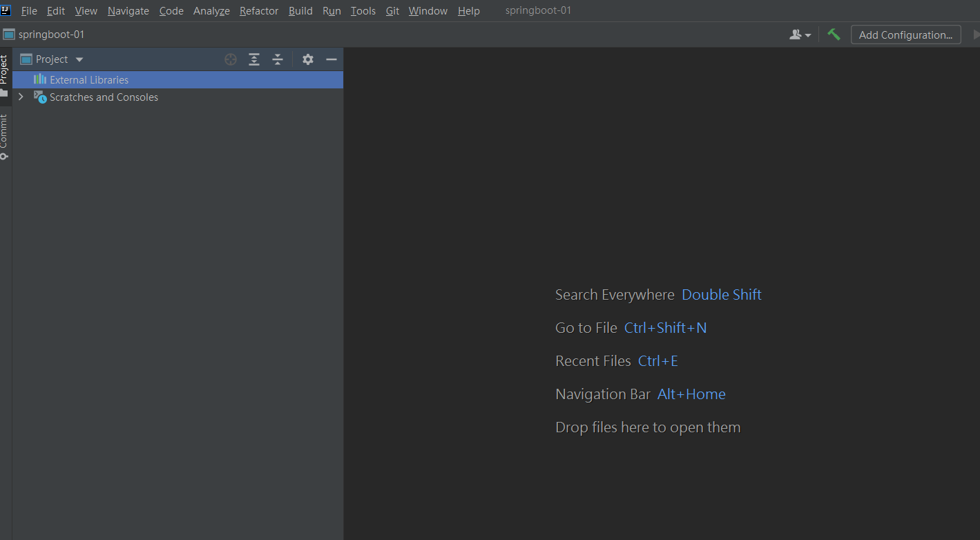Open the Code menu
980x540 pixels.
click(171, 11)
